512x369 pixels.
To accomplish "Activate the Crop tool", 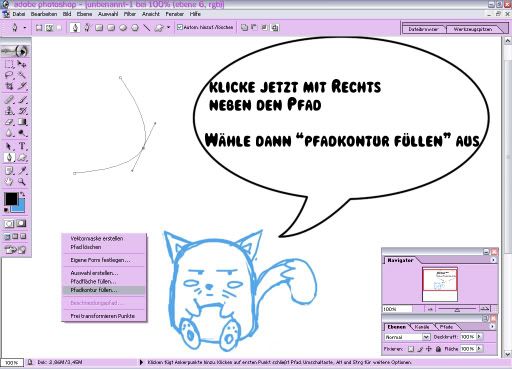I will pos(9,86).
